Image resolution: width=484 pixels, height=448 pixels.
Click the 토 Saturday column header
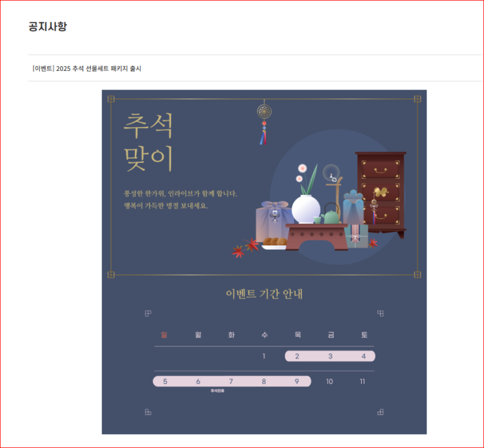tap(364, 335)
